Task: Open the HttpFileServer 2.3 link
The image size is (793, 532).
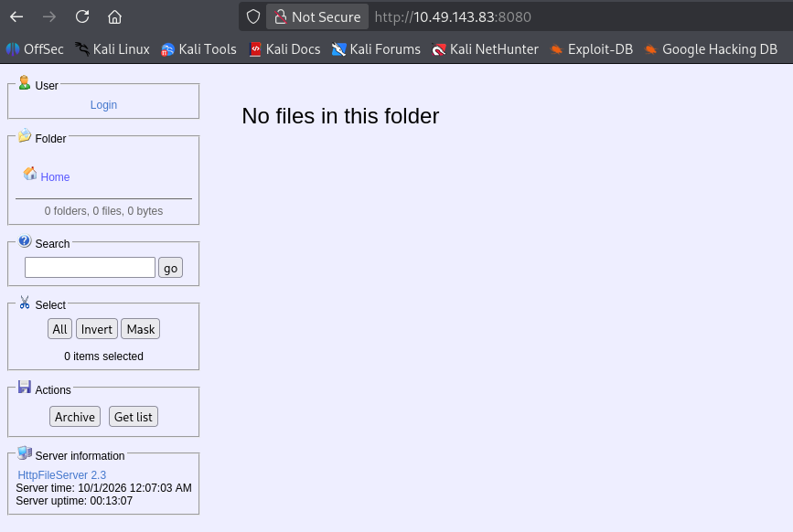Action: point(61,475)
